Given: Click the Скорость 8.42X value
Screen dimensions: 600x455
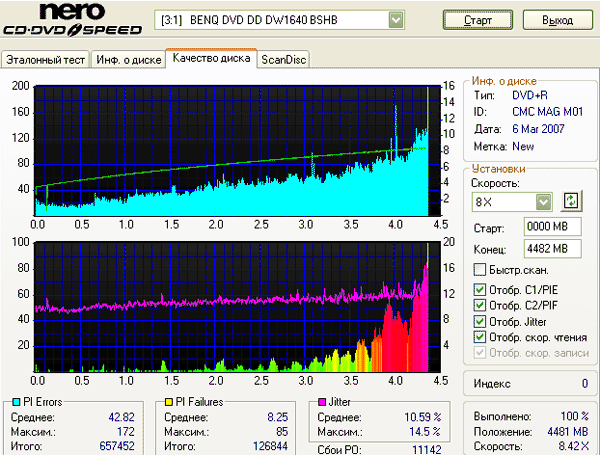Looking at the screenshot, I should pos(573,446).
